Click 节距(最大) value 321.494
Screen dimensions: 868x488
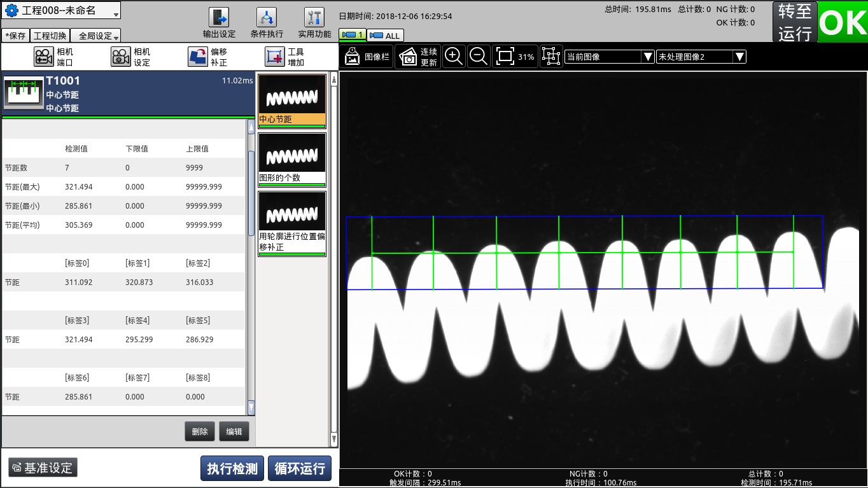(79, 187)
